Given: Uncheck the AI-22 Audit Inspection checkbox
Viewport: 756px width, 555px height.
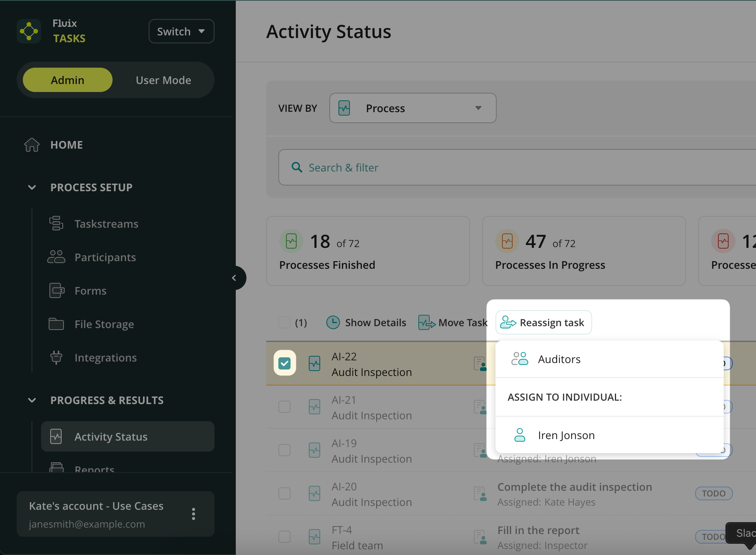Looking at the screenshot, I should (284, 363).
